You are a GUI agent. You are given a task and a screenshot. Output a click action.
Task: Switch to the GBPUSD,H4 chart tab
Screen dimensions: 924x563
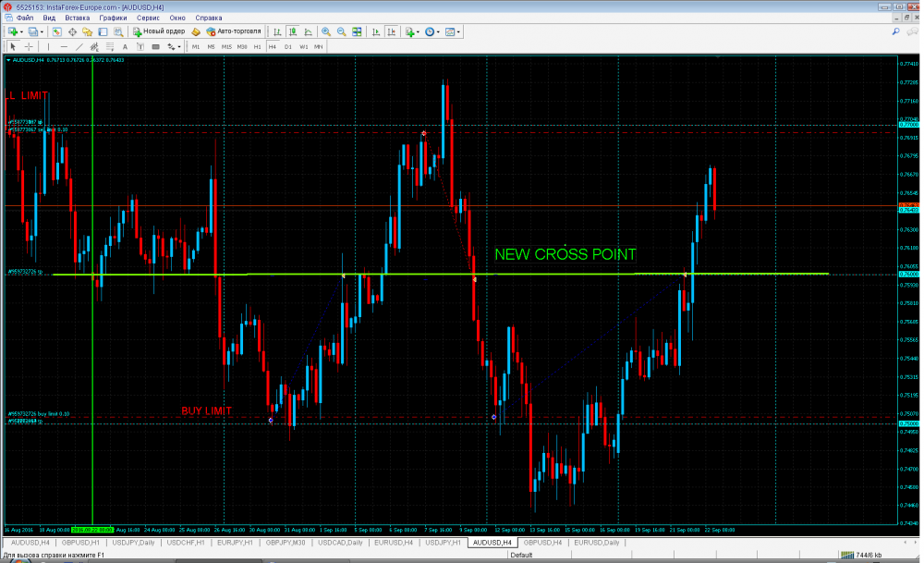542,543
